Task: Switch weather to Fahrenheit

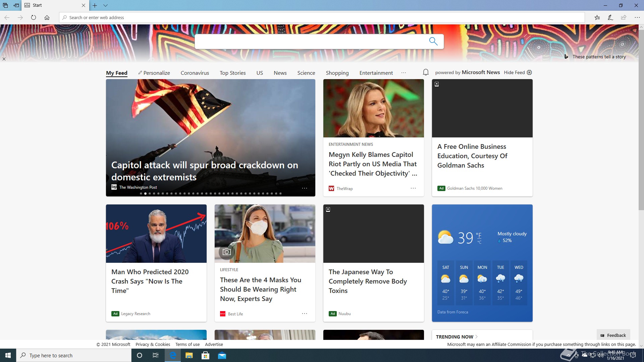Action: pyautogui.click(x=479, y=235)
